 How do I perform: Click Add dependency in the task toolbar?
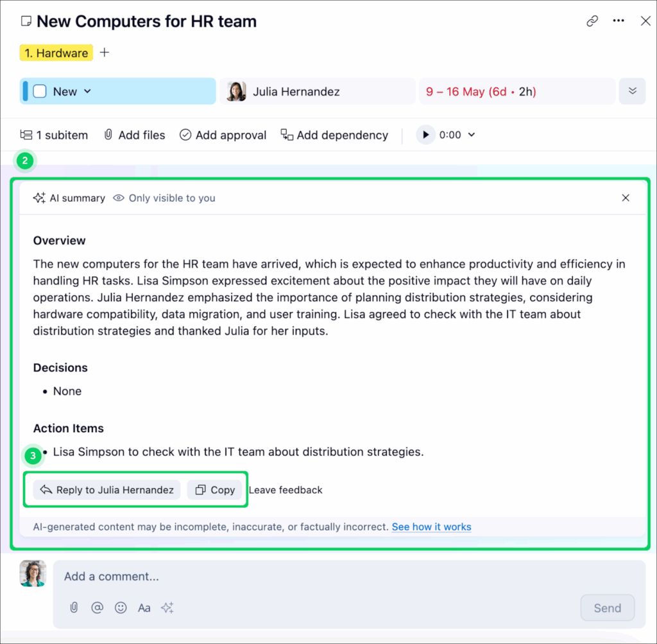[334, 135]
